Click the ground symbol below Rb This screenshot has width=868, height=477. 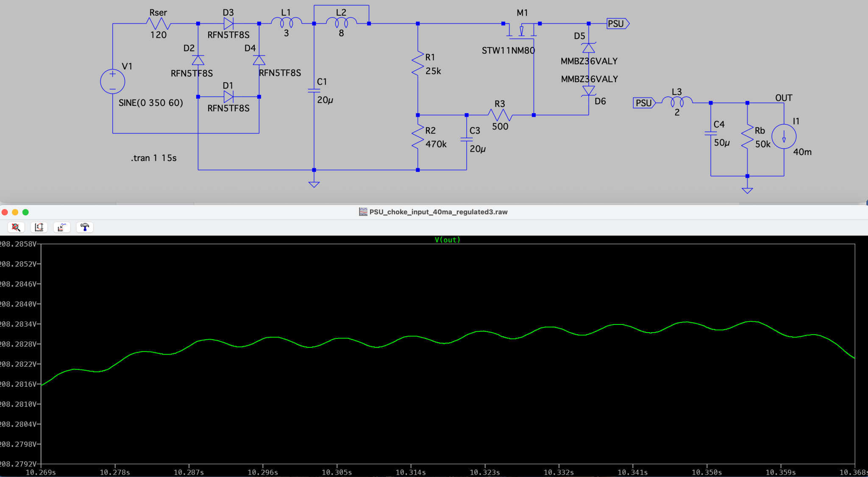pyautogui.click(x=747, y=191)
